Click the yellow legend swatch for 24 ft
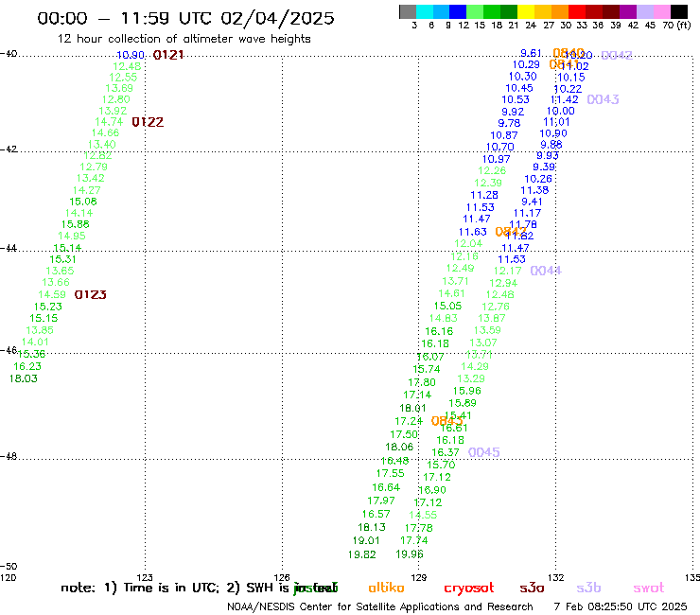The height and width of the screenshot is (615, 700). [526, 11]
